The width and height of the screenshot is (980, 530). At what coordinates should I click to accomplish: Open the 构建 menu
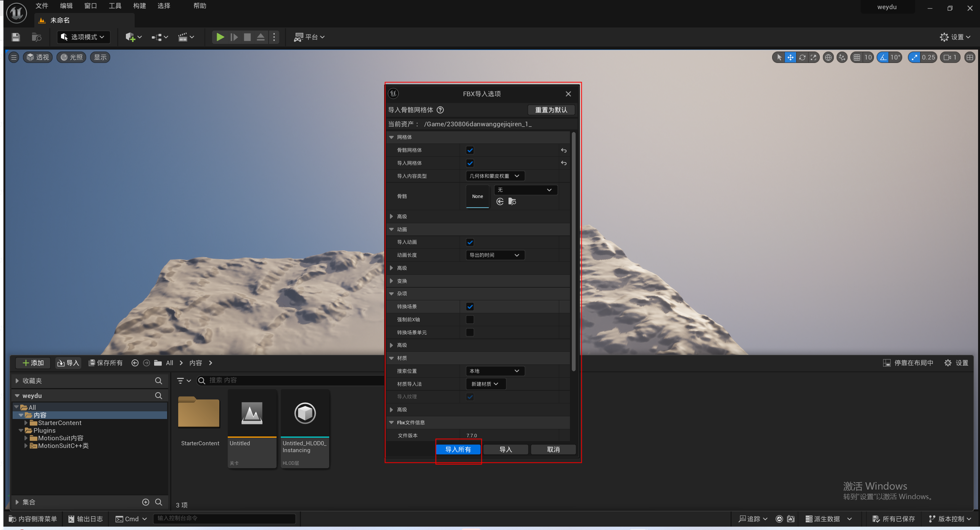[139, 6]
